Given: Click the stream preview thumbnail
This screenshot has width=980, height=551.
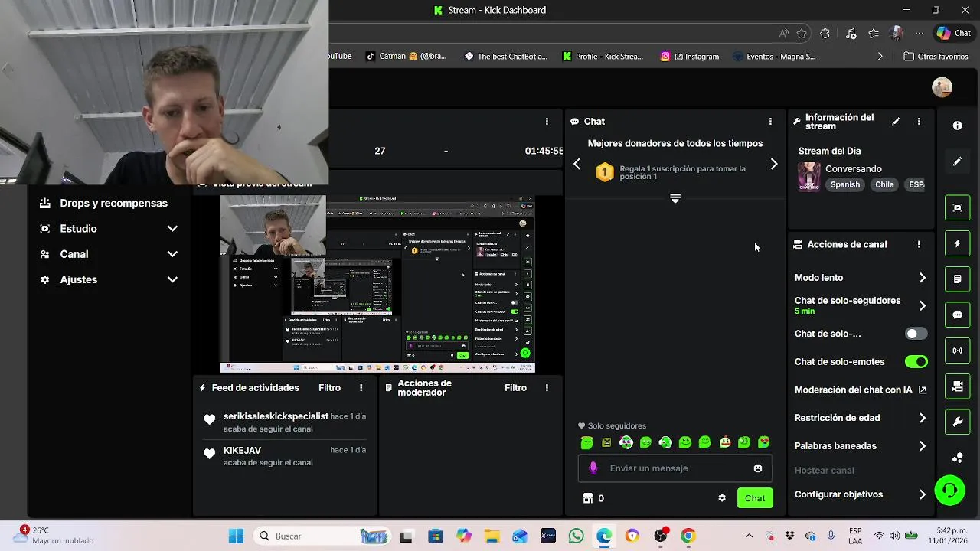Looking at the screenshot, I should coord(377,284).
